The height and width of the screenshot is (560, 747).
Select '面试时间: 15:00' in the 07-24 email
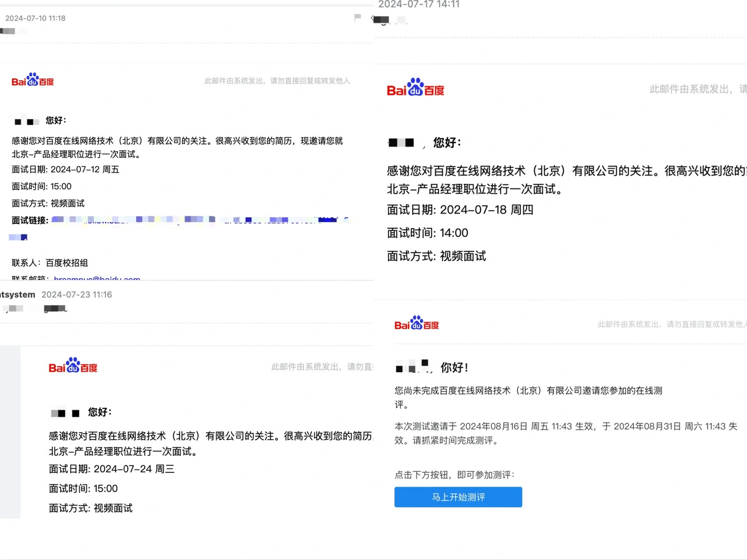(x=83, y=488)
